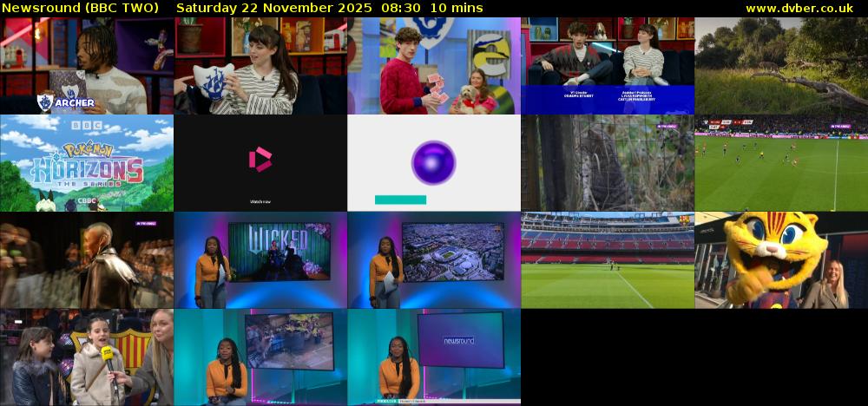
Task: Click the CBBC logo in Pokémon thumbnail
Action: coord(87,201)
